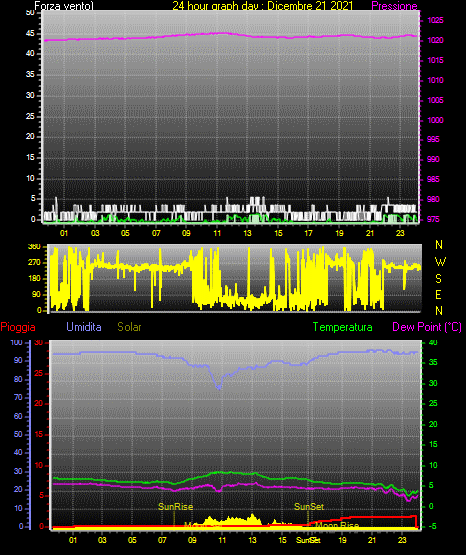
Task: Click the W wind direction letter
Action: tap(440, 262)
